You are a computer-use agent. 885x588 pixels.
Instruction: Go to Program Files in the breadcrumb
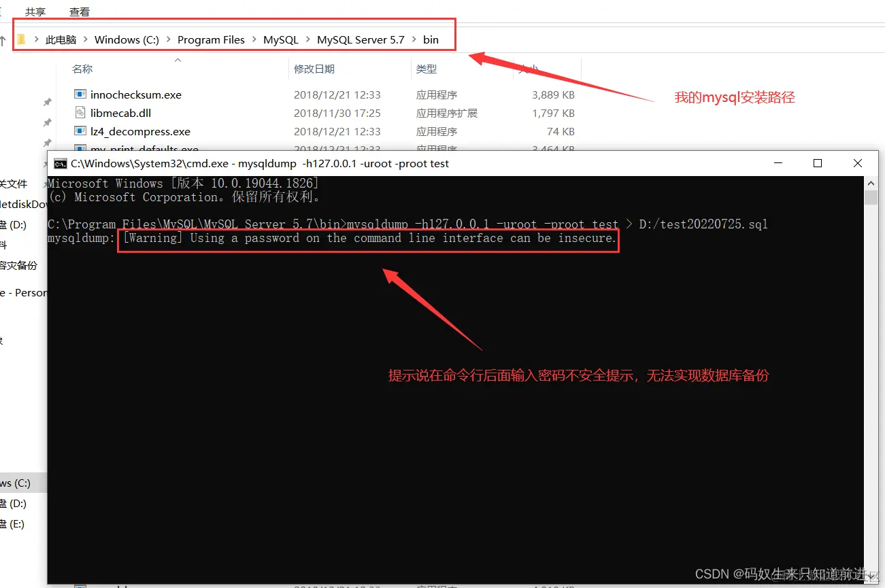(211, 40)
